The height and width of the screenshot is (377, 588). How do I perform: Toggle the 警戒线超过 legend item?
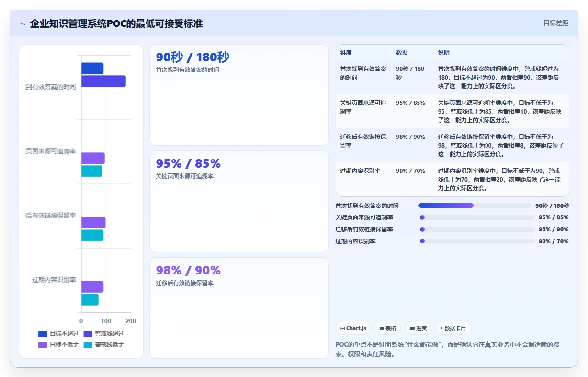(x=103, y=334)
